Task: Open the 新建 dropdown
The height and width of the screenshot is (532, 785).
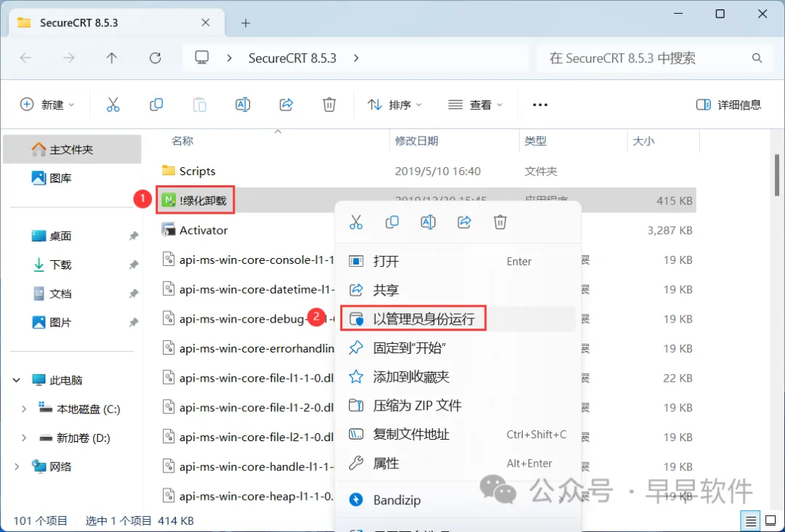Action: click(x=47, y=105)
